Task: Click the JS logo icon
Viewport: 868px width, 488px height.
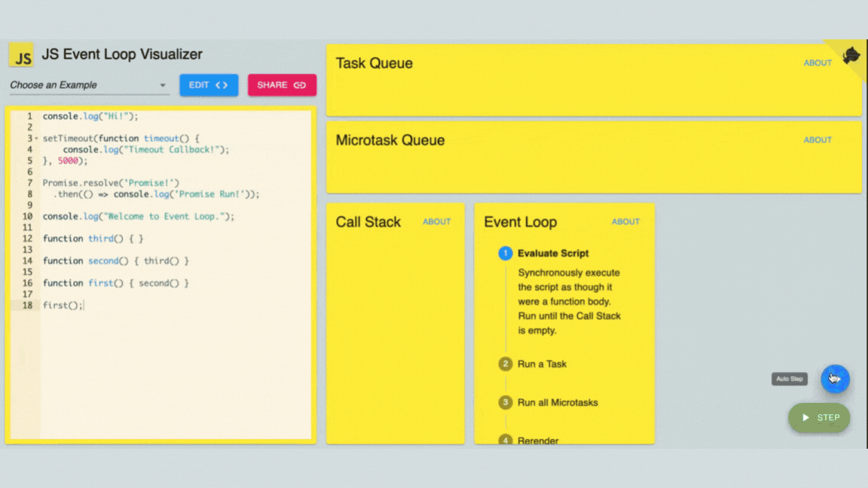Action: point(21,55)
